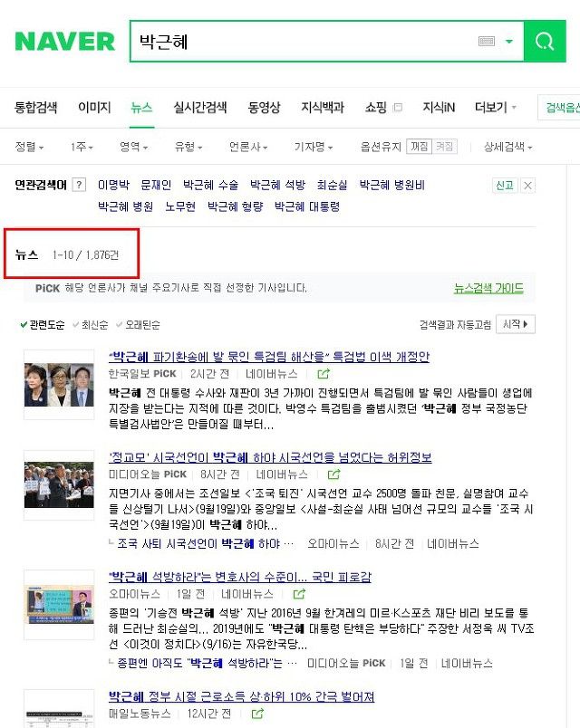The image size is (580, 728).
Task: Click related search 노무현
Action: [180, 206]
